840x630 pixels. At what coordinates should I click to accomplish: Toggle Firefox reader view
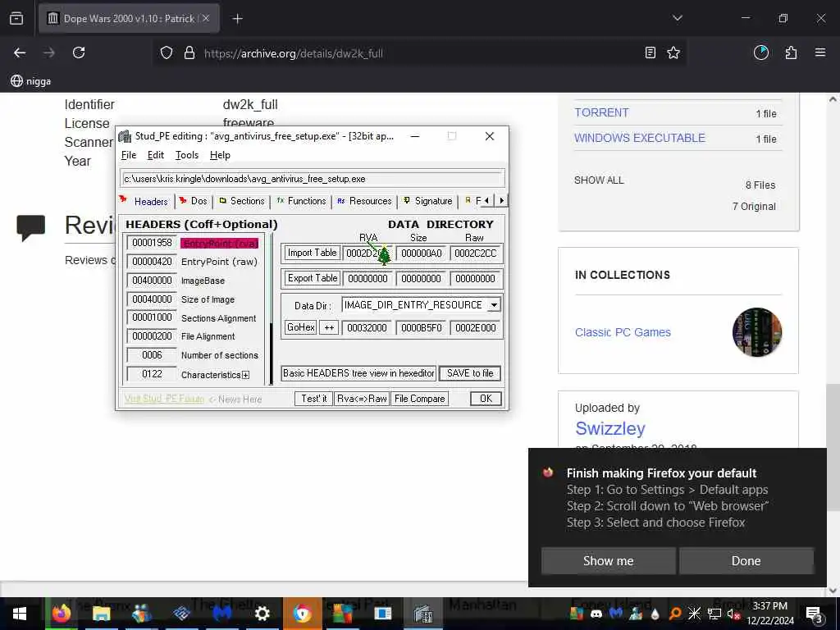point(651,52)
